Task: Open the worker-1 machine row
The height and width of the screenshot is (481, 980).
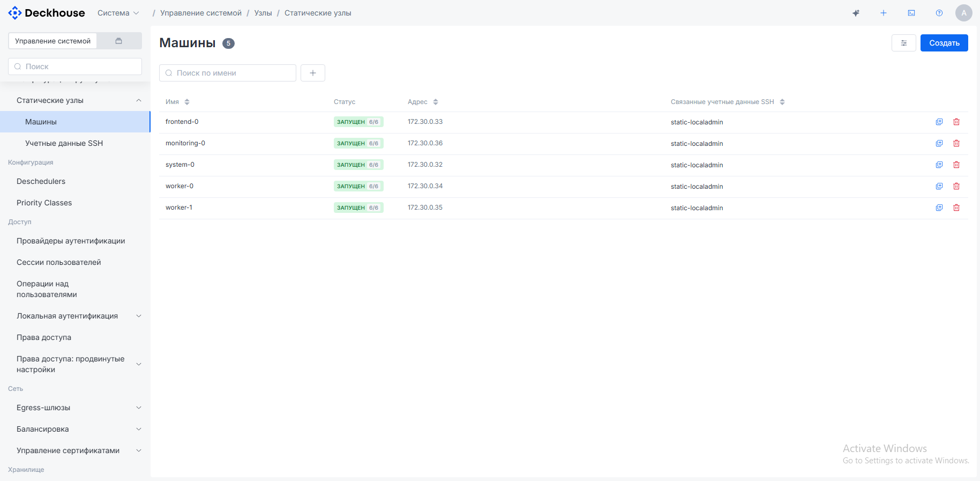Action: pos(564,208)
